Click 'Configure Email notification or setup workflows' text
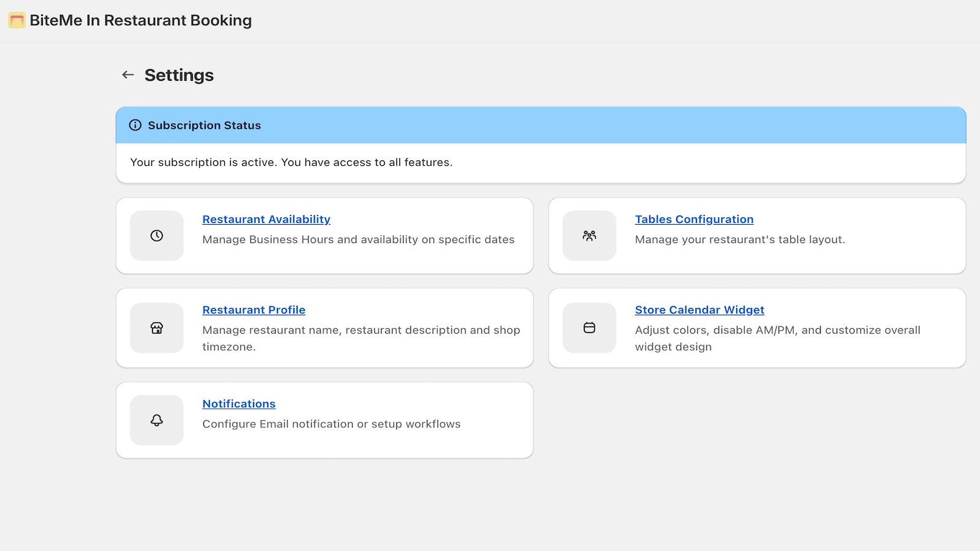The height and width of the screenshot is (551, 980). coord(331,424)
